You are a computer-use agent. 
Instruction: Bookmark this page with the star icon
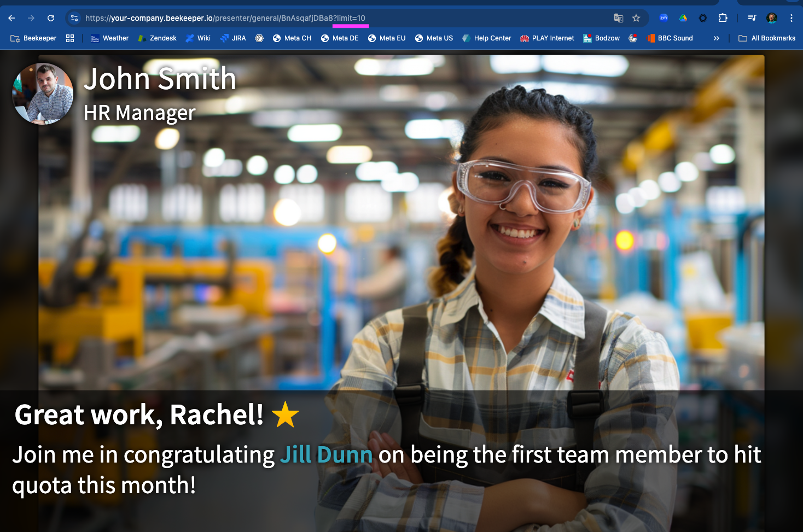click(636, 18)
